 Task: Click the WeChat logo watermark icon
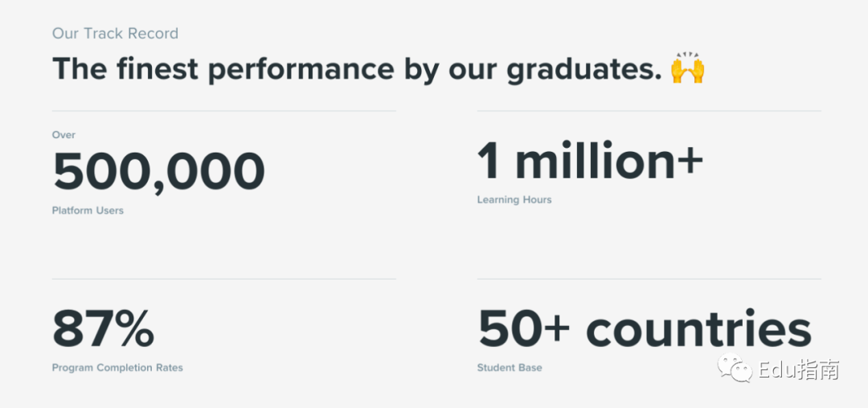(735, 367)
